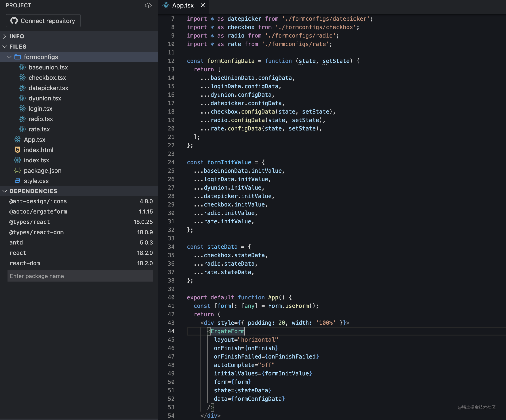The image size is (506, 420).
Task: Open datepicker.tsx file
Action: (x=48, y=88)
